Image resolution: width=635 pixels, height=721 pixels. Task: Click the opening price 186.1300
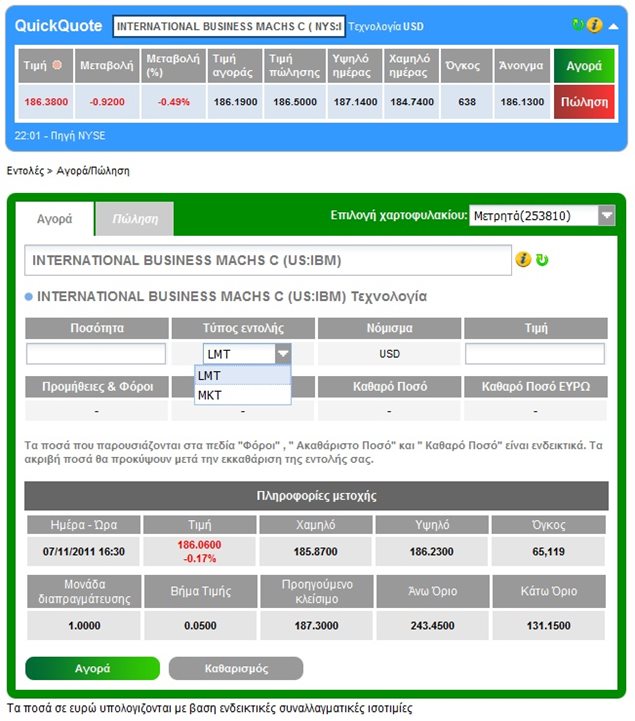522,102
